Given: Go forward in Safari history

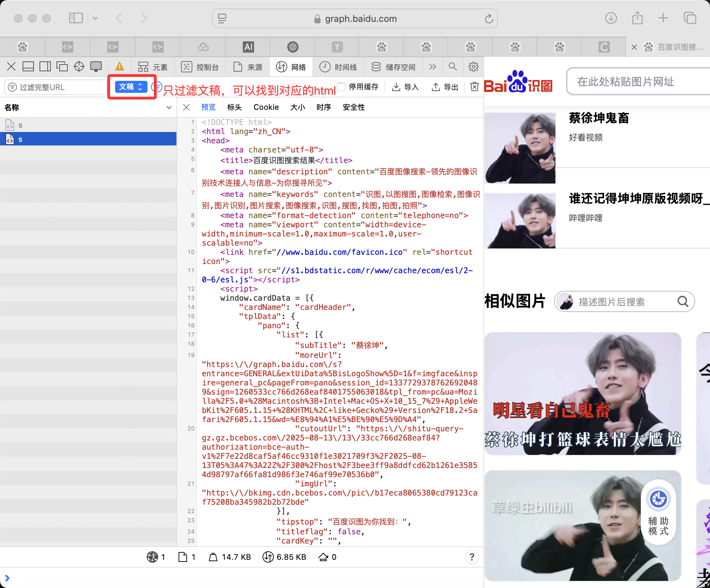Looking at the screenshot, I should (x=144, y=18).
